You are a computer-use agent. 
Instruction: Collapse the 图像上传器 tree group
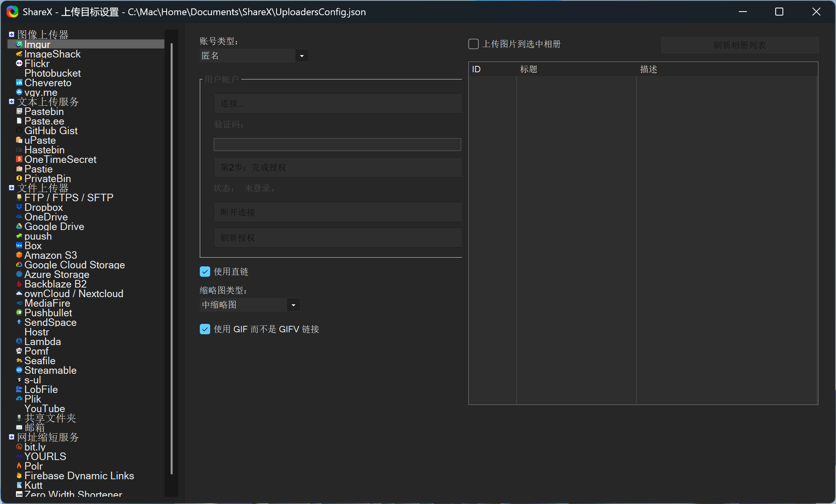tap(12, 35)
